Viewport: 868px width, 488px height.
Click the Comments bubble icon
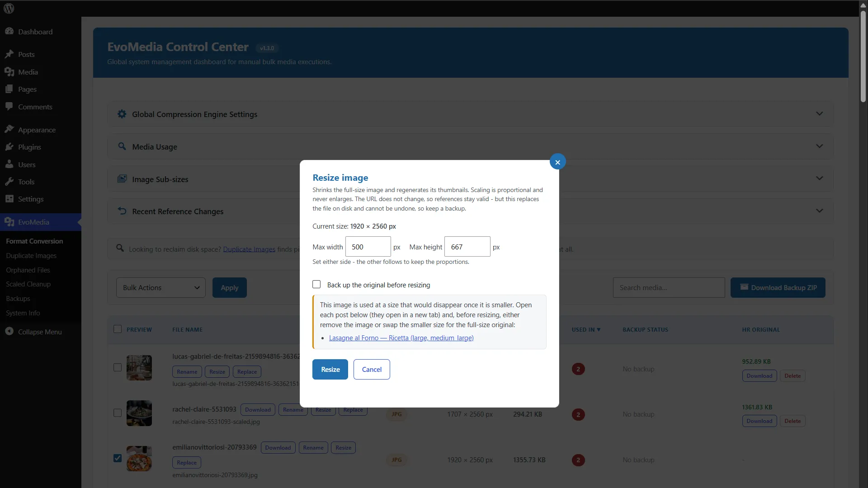tap(9, 107)
